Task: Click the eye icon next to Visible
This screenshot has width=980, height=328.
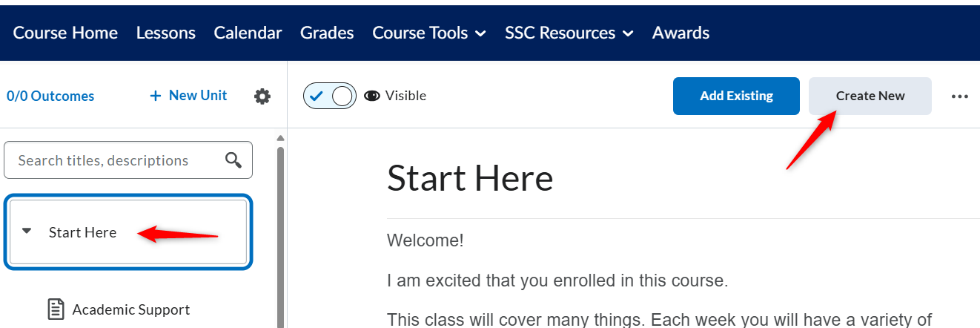Action: click(372, 96)
